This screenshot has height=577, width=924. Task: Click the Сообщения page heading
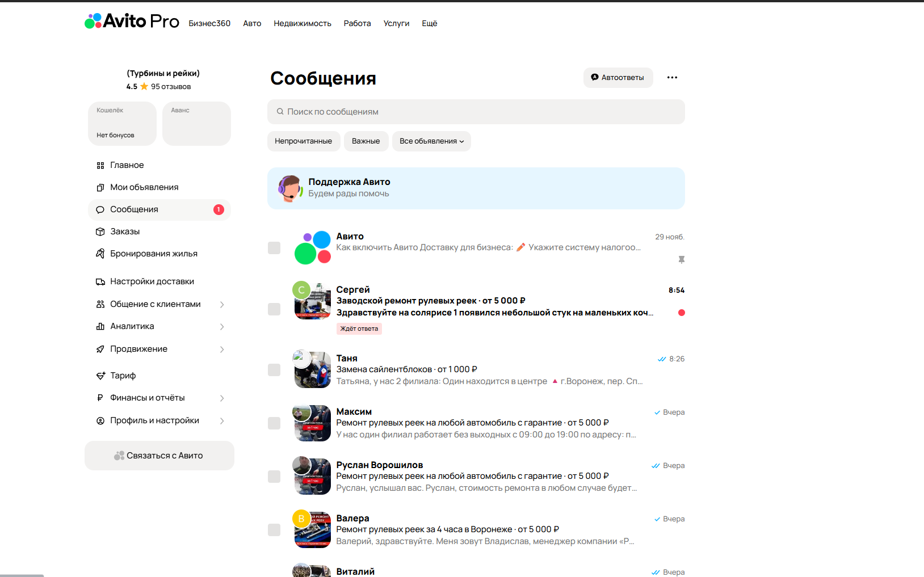pyautogui.click(x=324, y=78)
